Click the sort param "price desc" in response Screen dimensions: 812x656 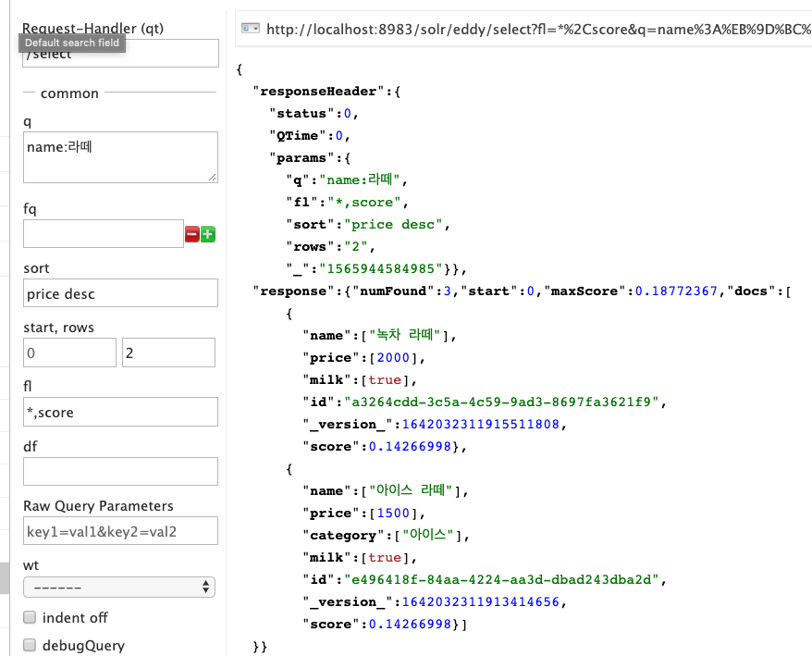click(393, 224)
